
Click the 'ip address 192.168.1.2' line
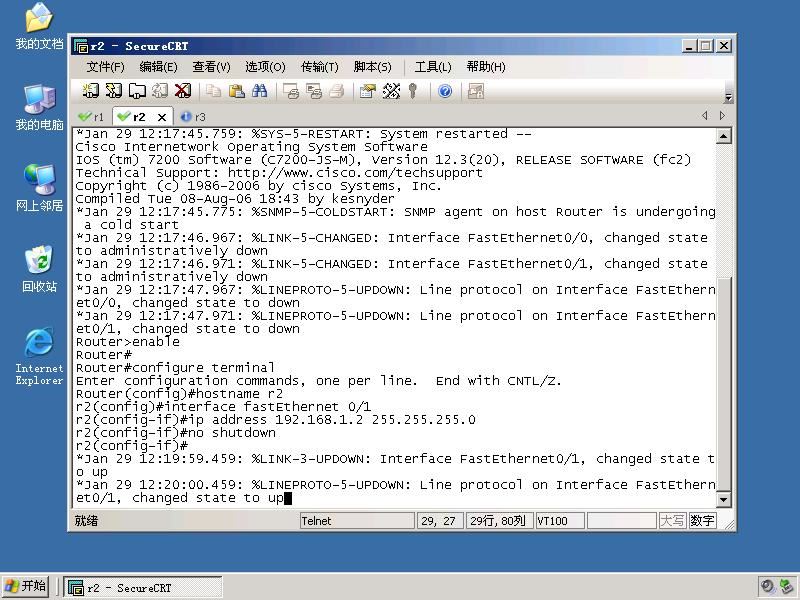276,420
